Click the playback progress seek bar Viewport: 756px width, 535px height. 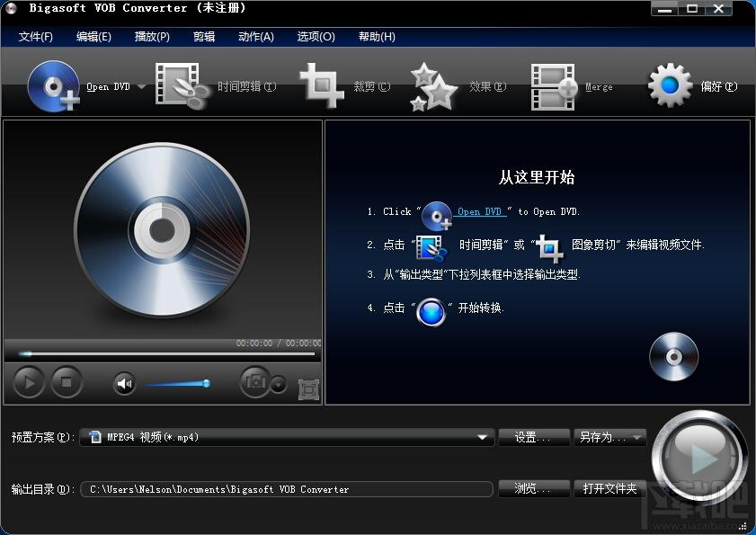coord(166,354)
